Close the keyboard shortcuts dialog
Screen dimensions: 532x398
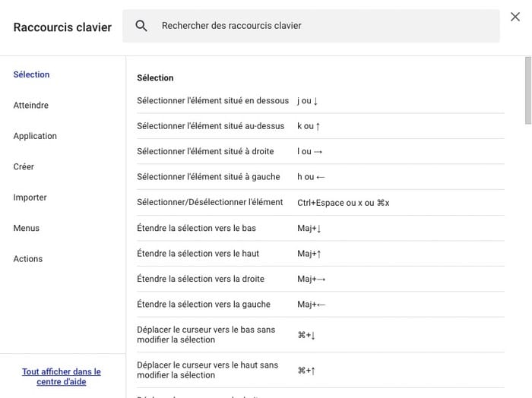515,17
